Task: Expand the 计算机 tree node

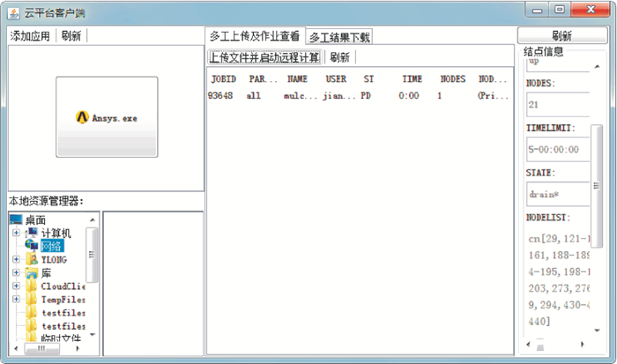Action: click(16, 234)
